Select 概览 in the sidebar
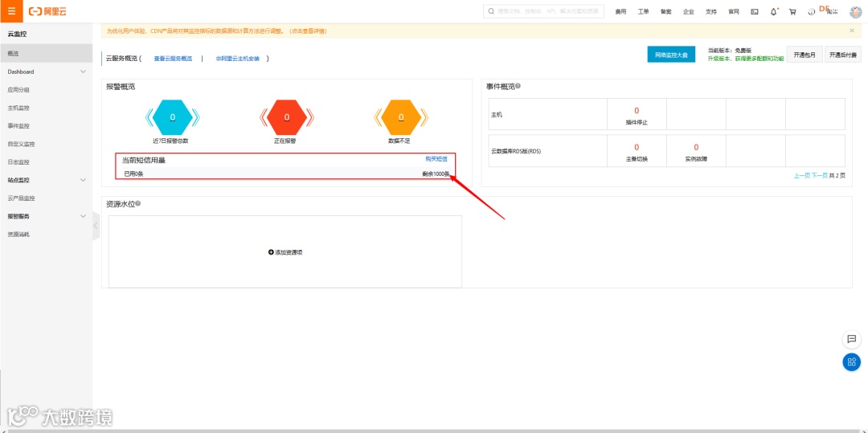 point(47,54)
